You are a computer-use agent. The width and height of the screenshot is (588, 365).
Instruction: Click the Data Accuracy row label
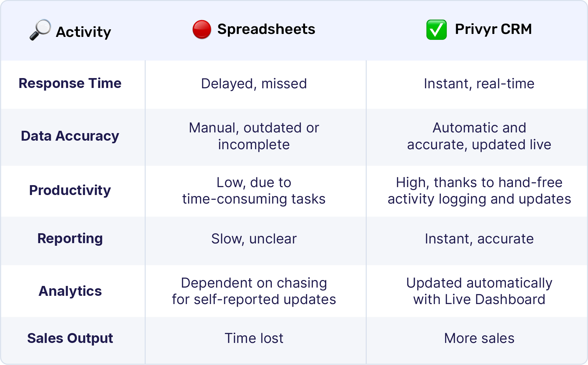click(x=70, y=136)
